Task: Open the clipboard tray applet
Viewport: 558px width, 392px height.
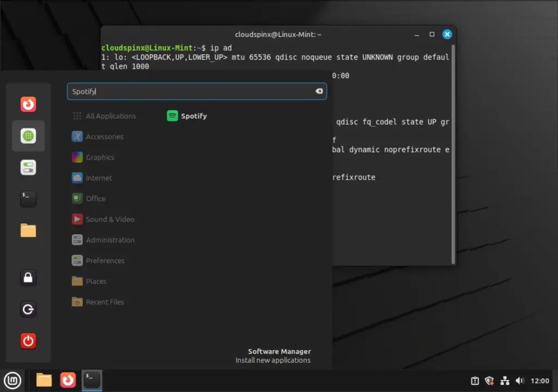Action: click(475, 381)
